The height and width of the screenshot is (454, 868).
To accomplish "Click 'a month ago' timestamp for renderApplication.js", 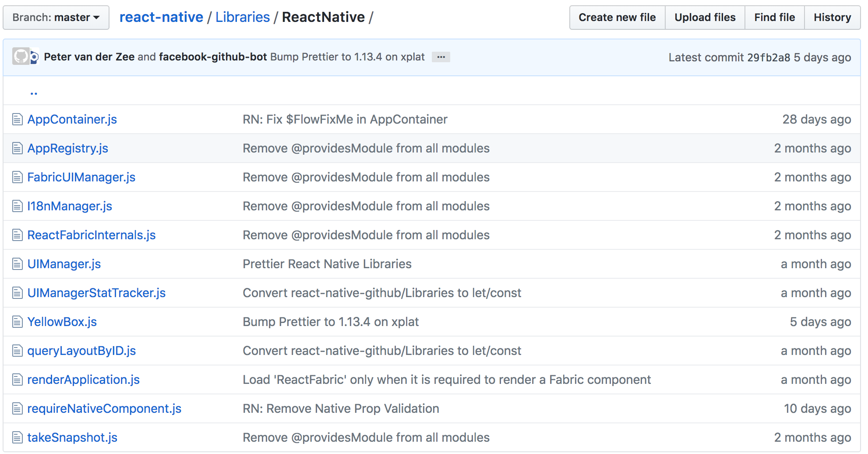I will point(816,380).
